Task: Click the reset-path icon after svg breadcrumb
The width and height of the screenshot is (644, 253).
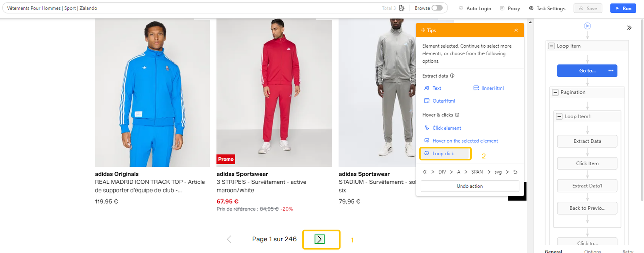Action: (x=515, y=172)
